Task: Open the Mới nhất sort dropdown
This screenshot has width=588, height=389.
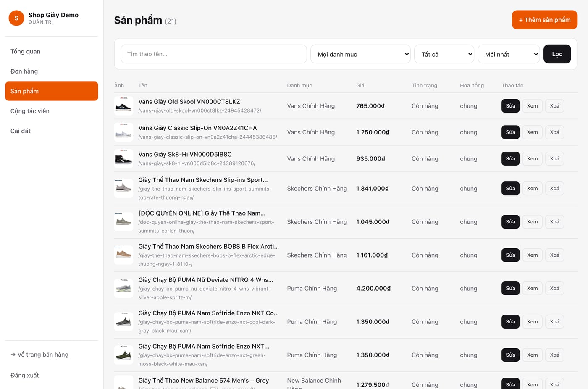Action: (509, 54)
